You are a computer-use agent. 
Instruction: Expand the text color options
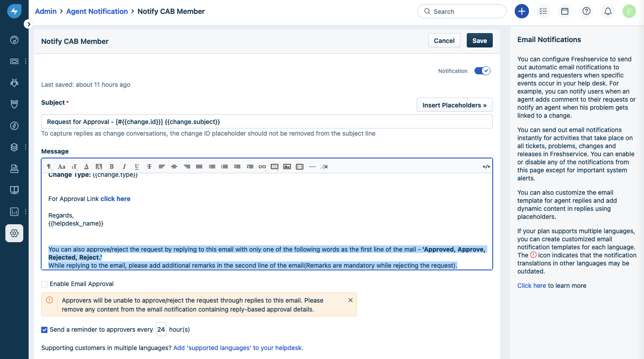click(x=86, y=167)
